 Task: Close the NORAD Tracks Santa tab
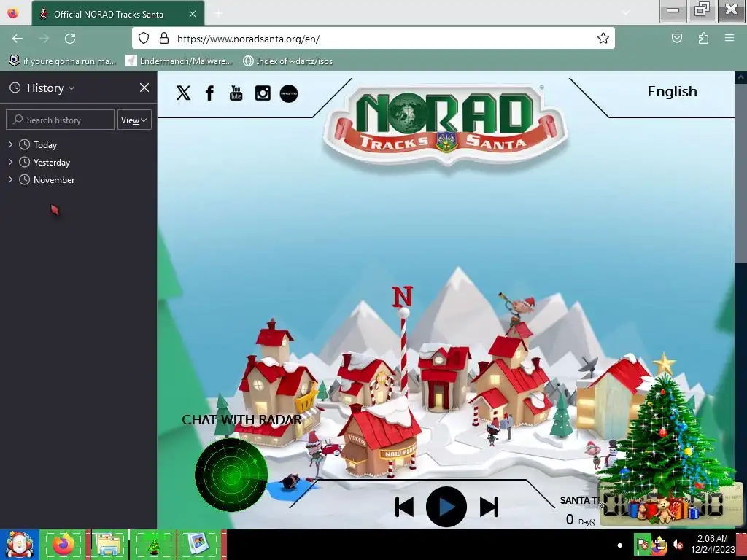pyautogui.click(x=193, y=15)
